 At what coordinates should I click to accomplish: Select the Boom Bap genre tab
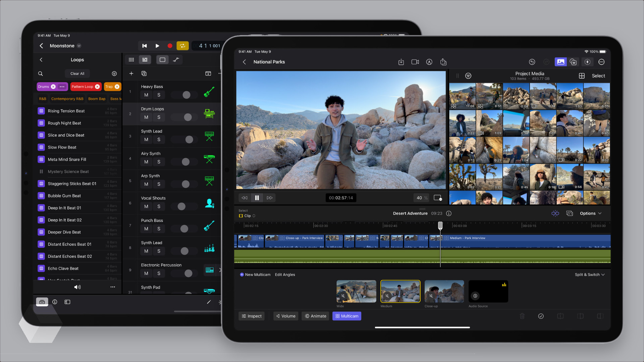[x=97, y=99]
